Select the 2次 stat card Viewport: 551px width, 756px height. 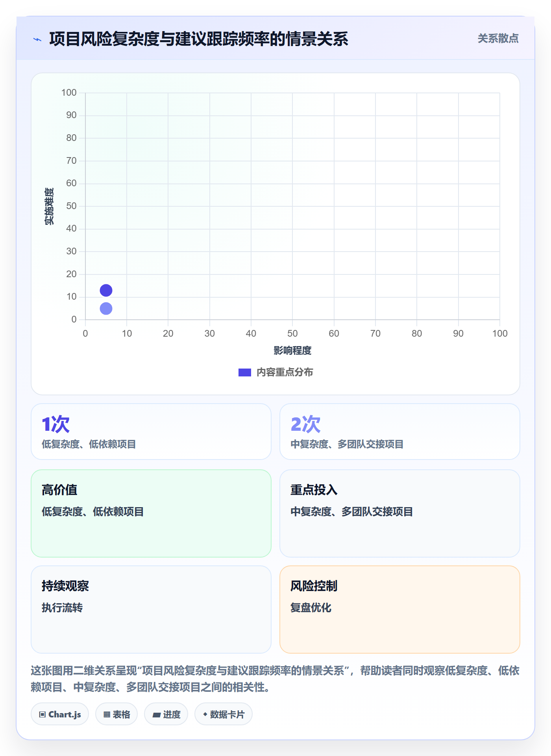point(400,432)
